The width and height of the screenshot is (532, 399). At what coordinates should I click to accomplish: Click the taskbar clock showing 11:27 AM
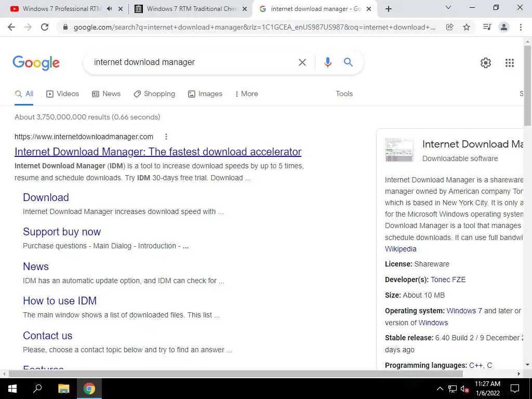487,384
